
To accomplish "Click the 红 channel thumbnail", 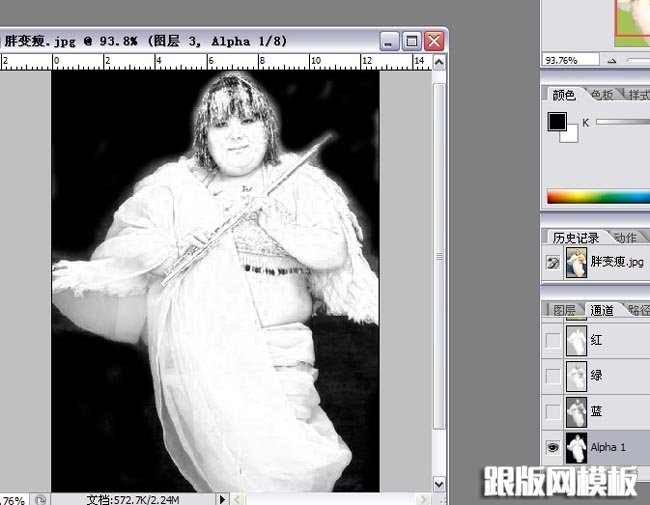I will coord(577,340).
